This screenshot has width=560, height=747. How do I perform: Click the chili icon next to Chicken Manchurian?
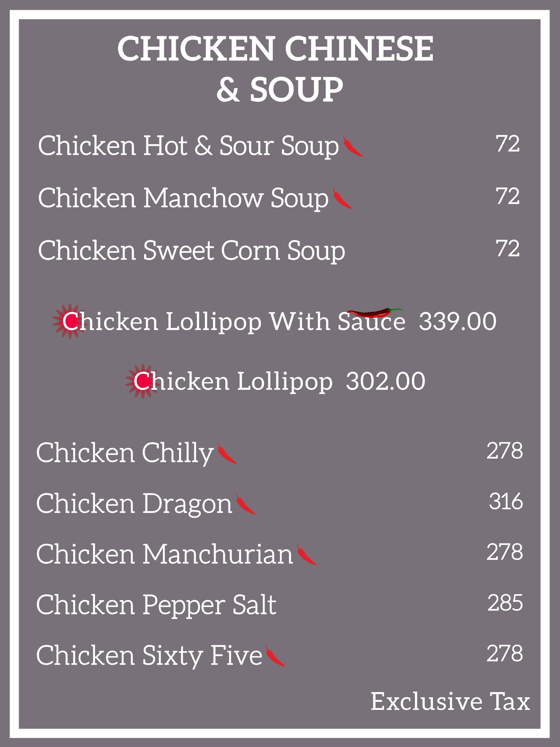point(307,555)
